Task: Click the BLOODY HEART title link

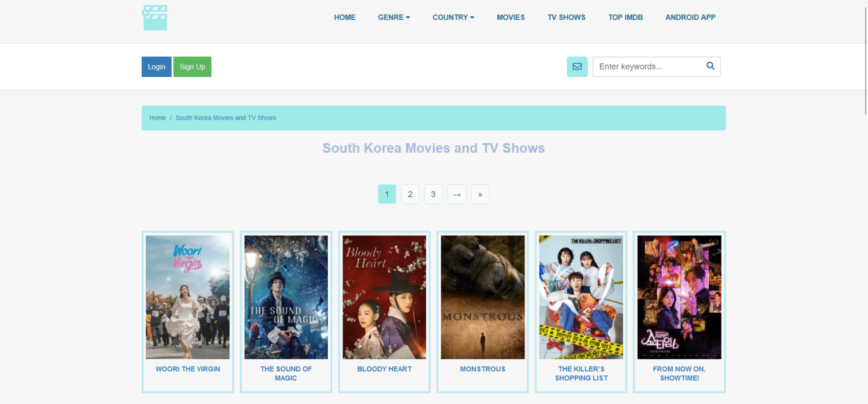Action: [x=384, y=369]
